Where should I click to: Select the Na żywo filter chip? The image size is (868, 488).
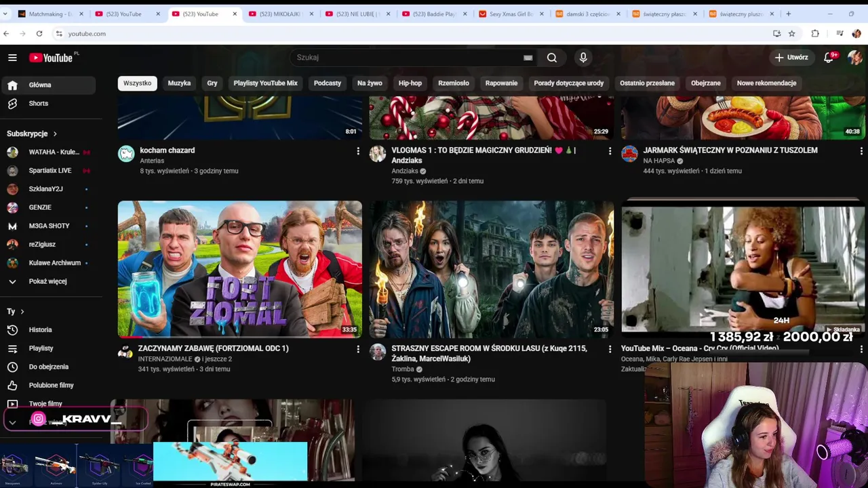coord(370,83)
